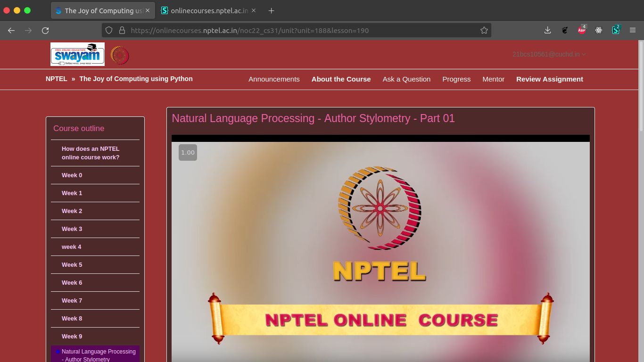The image size is (644, 362).
Task: Click the NPTEL round emblem logo in header
Action: (x=120, y=55)
